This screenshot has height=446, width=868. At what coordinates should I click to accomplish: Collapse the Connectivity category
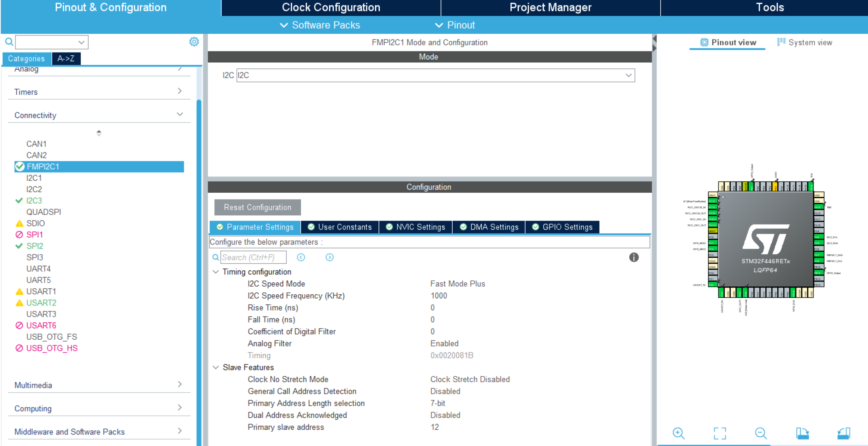tap(180, 114)
